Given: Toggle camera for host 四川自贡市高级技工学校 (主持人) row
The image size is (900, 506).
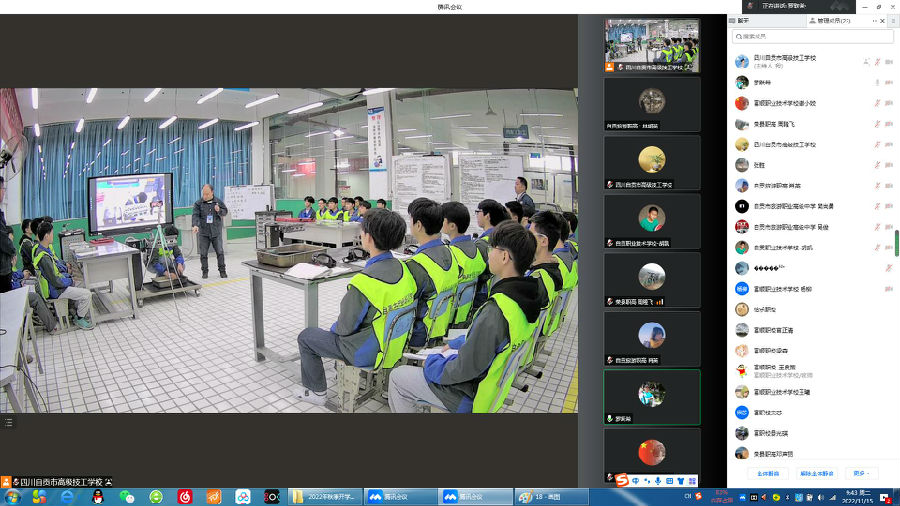Looking at the screenshot, I should coord(889,61).
